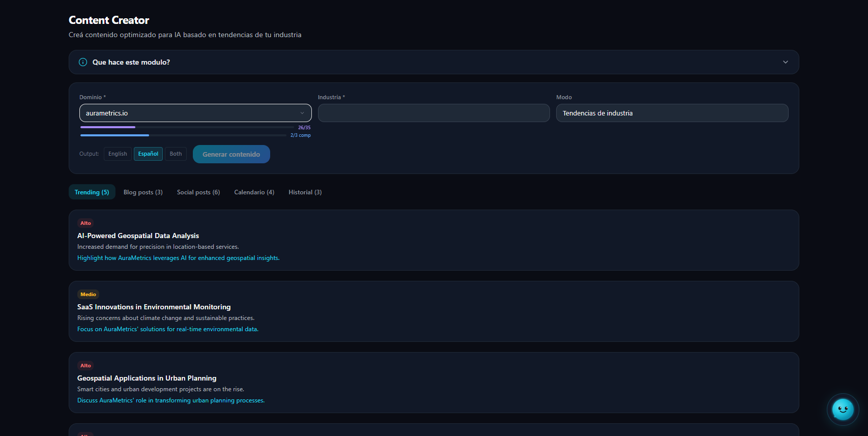This screenshot has height=436, width=868.
Task: Click the purple 26/35 usage progress bar
Action: point(187,127)
